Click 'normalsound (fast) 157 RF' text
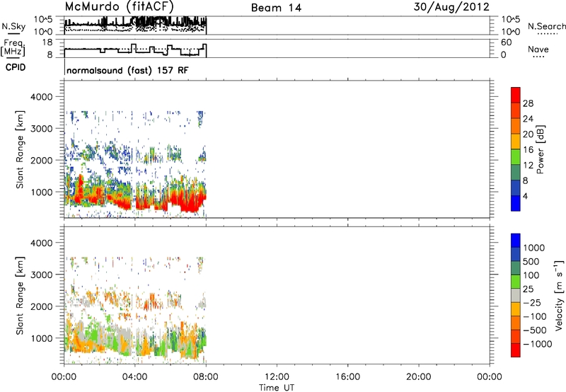This screenshot has height=392, width=566. coord(127,70)
